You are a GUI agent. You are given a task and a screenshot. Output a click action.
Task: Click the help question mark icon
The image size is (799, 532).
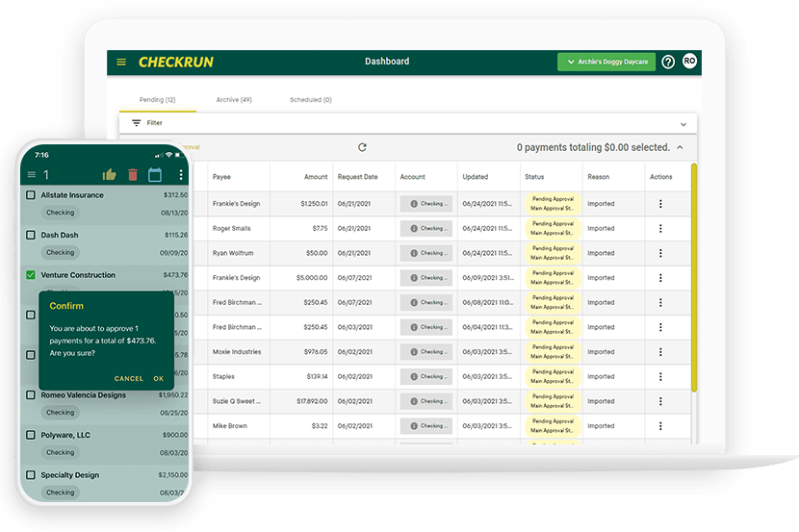[x=668, y=63]
